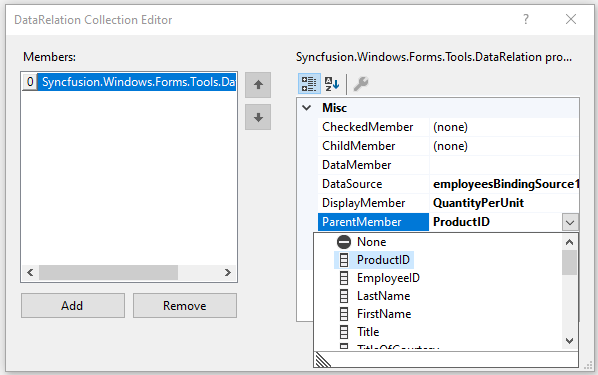Grab the dropdown resize grip at its corner

coord(323,360)
